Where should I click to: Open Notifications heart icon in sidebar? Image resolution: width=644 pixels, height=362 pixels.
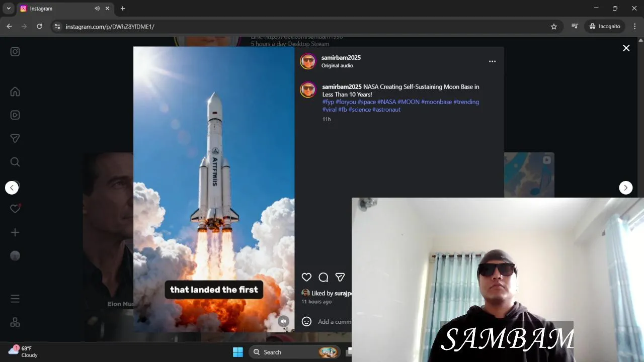point(15,209)
